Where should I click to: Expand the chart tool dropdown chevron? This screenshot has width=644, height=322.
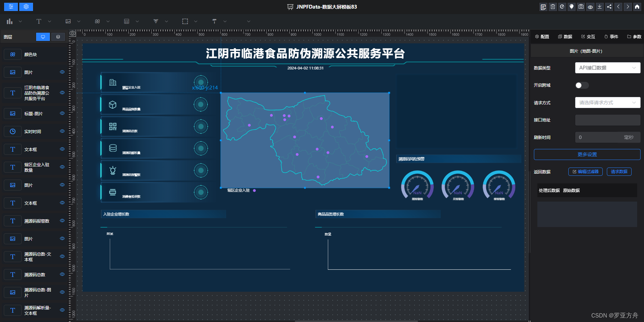click(x=20, y=21)
